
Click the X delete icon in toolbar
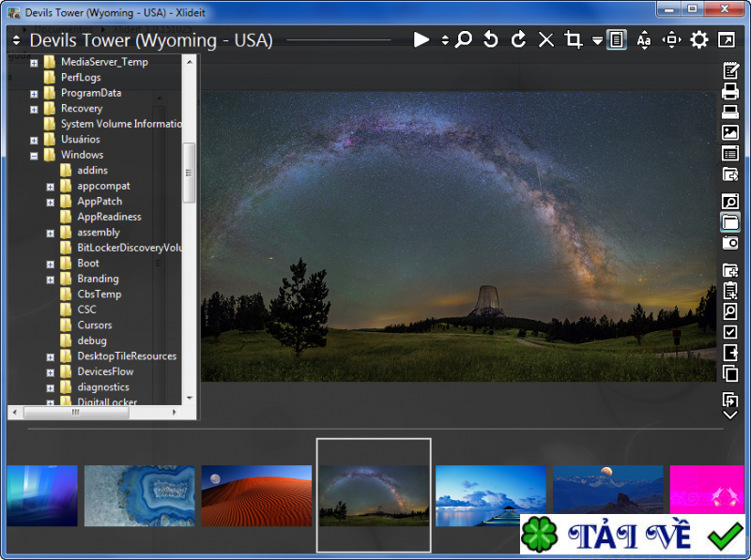point(545,39)
